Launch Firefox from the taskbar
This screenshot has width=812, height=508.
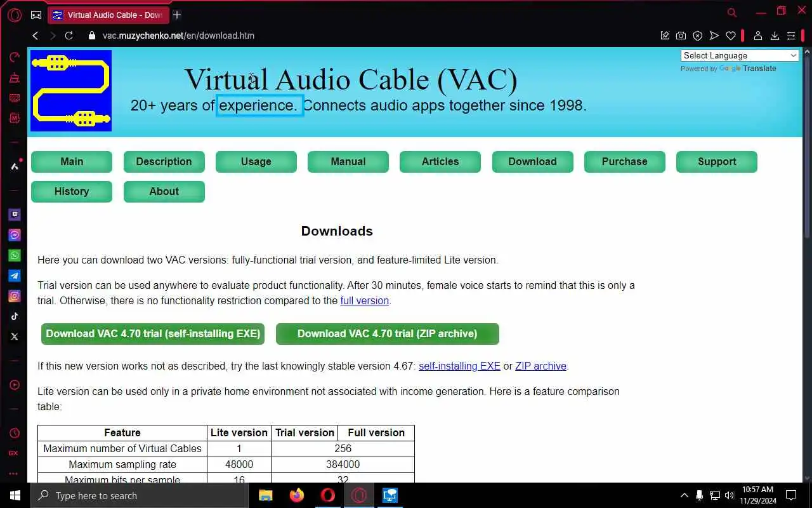[x=296, y=495]
